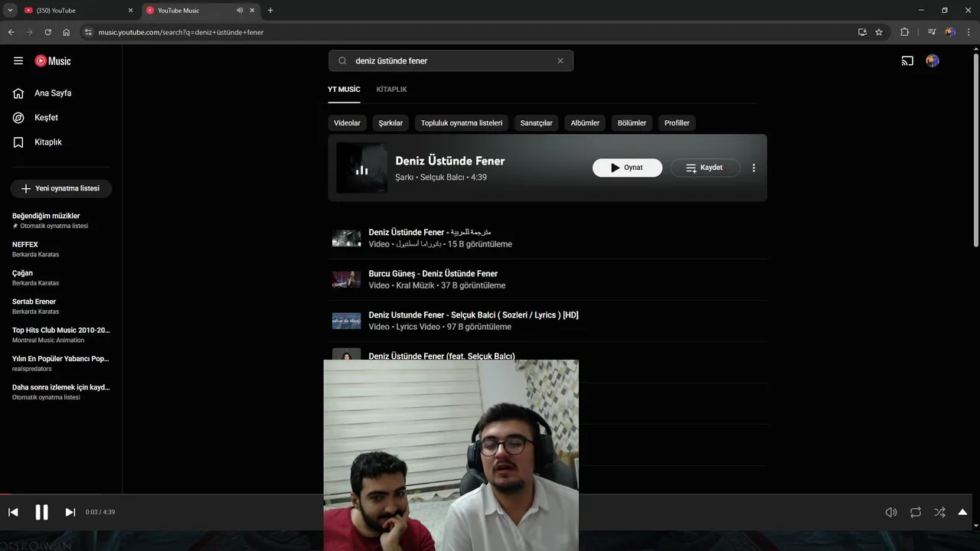980x551 pixels.
Task: Filter results by Profiller
Action: coord(677,122)
